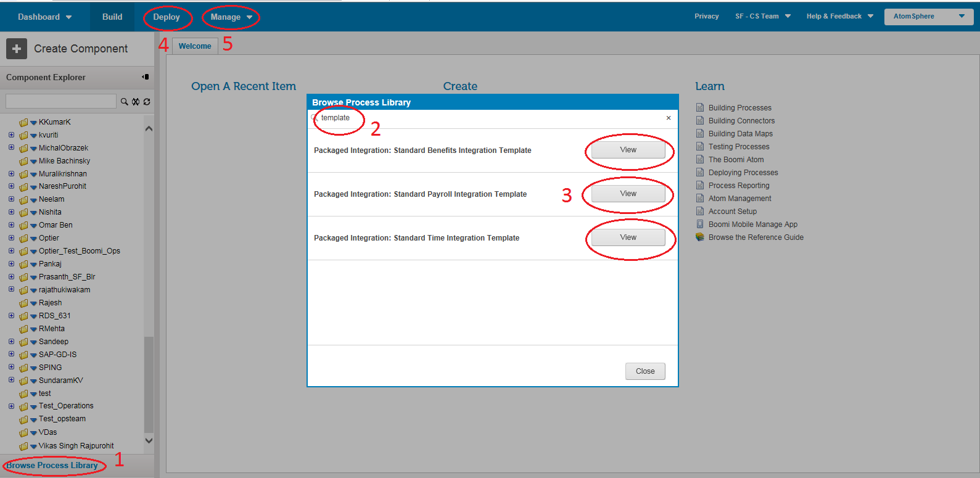
Task: View Standard Time Integration Template
Action: [628, 237]
